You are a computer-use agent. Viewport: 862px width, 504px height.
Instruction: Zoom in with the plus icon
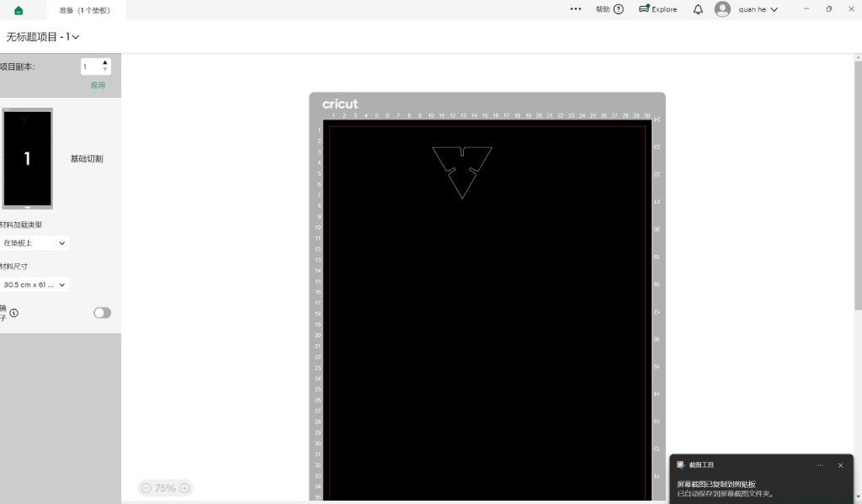click(x=184, y=487)
